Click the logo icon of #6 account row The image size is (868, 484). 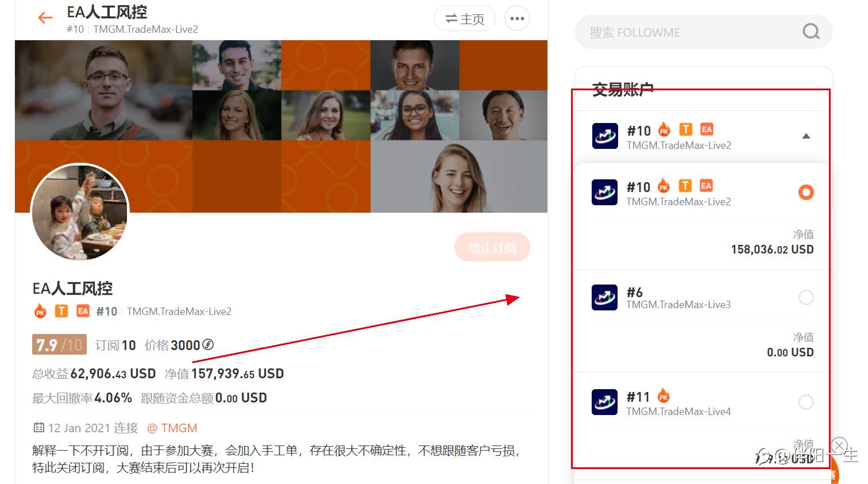click(605, 297)
